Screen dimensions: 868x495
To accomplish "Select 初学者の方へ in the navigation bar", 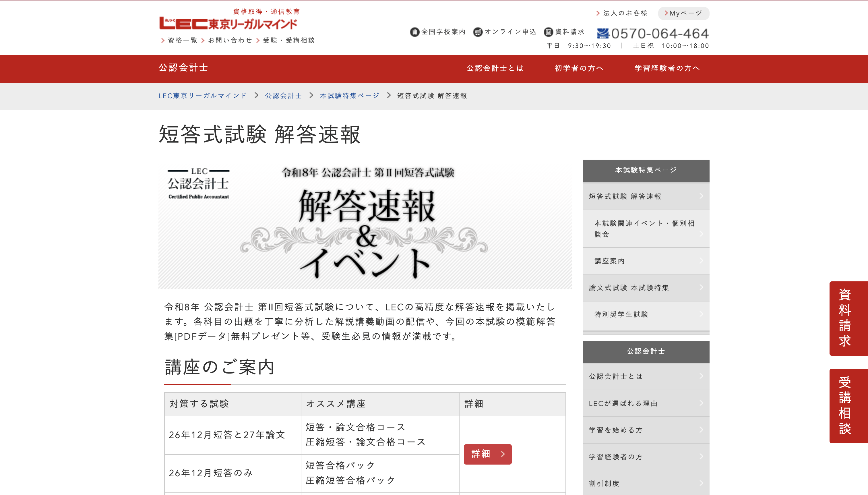I will click(x=579, y=68).
